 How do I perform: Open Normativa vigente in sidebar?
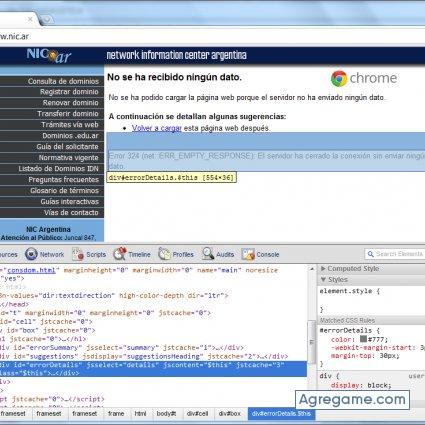pyautogui.click(x=68, y=158)
